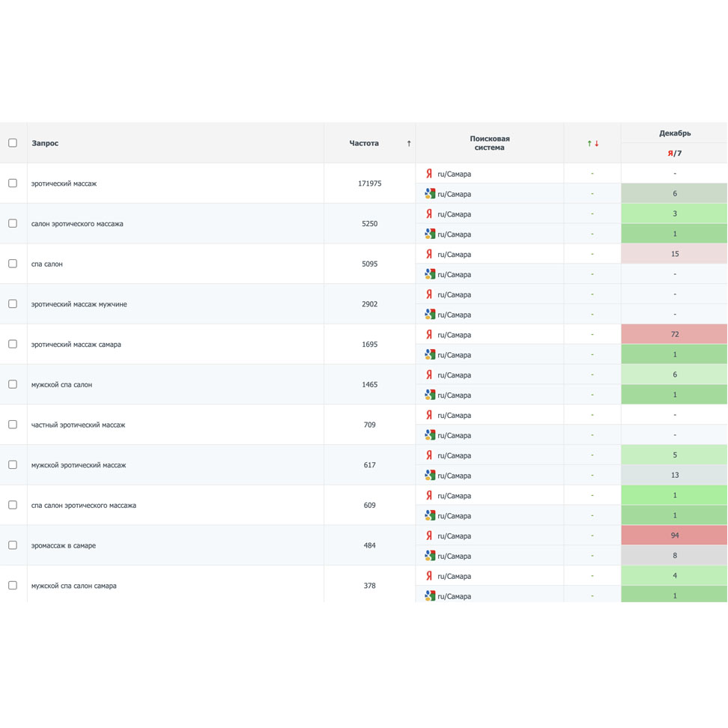The width and height of the screenshot is (728, 728).
Task: Click Google icon for "мужской эротический массаж"
Action: click(430, 476)
